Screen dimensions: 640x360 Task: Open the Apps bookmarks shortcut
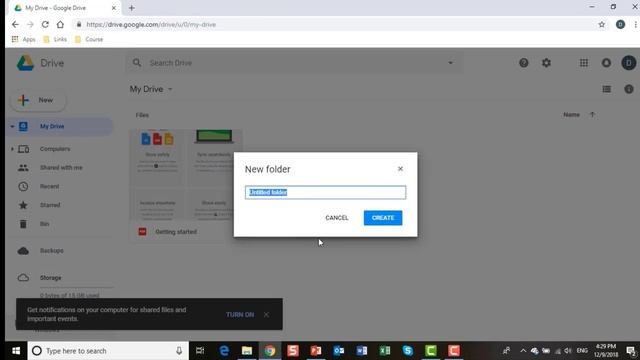23,39
